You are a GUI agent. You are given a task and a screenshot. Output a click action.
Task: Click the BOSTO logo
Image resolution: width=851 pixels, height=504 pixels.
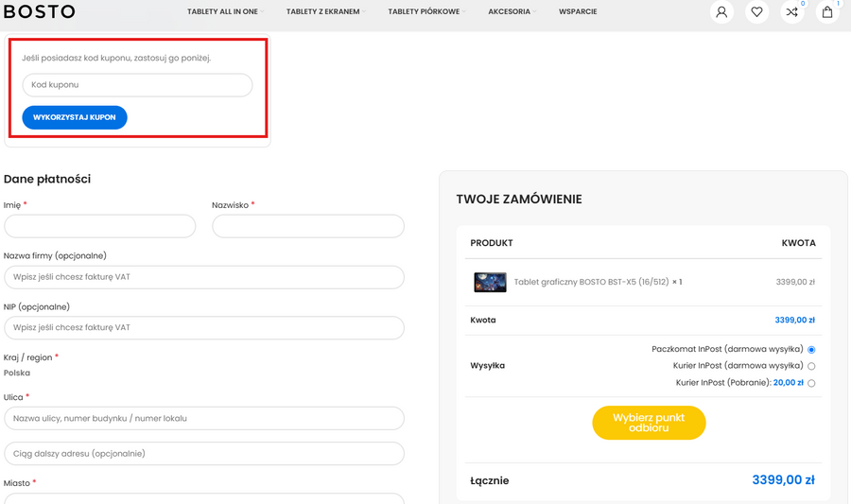pos(39,11)
